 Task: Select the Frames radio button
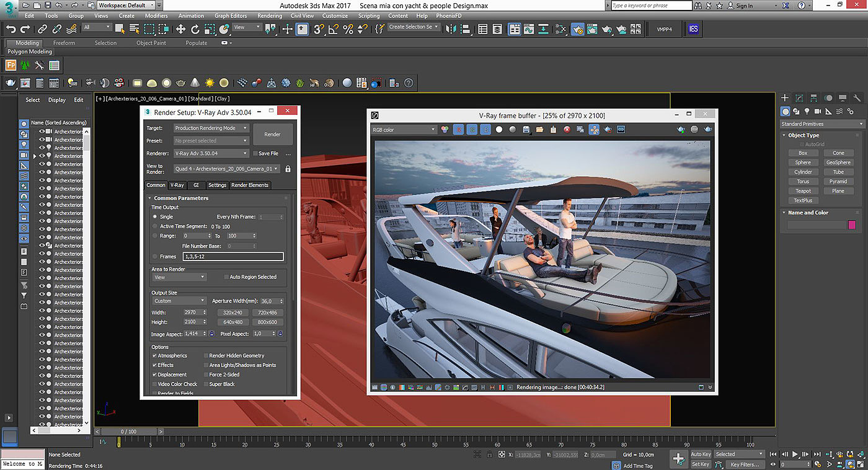(155, 256)
